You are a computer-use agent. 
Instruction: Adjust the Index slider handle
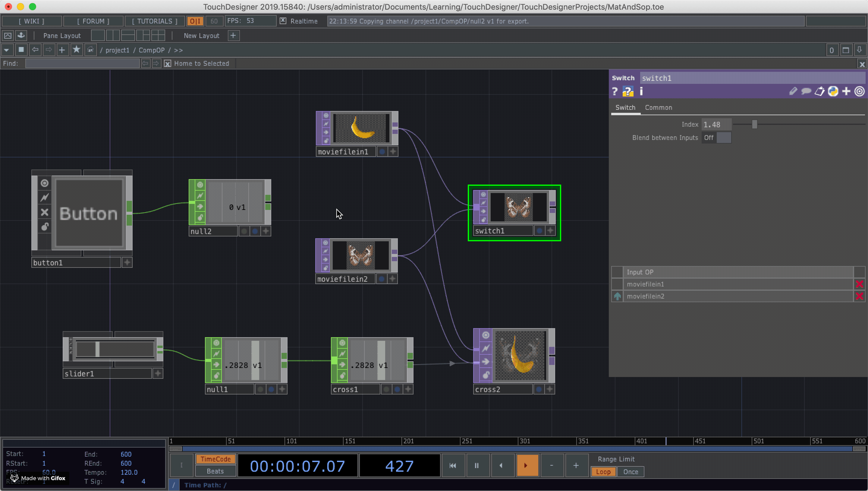[x=754, y=125]
